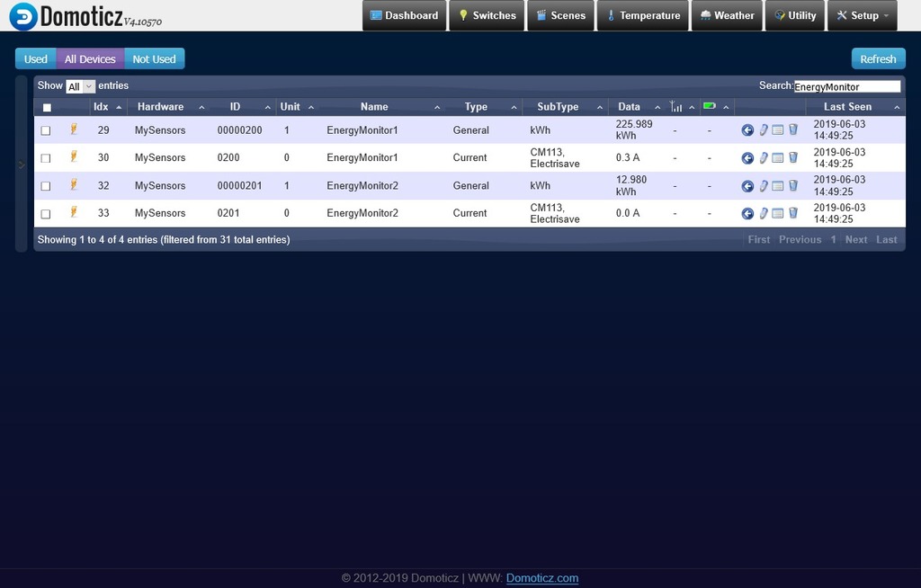Rename device Idx 32 with pencil icon
This screenshot has width=921, height=588.
click(763, 185)
